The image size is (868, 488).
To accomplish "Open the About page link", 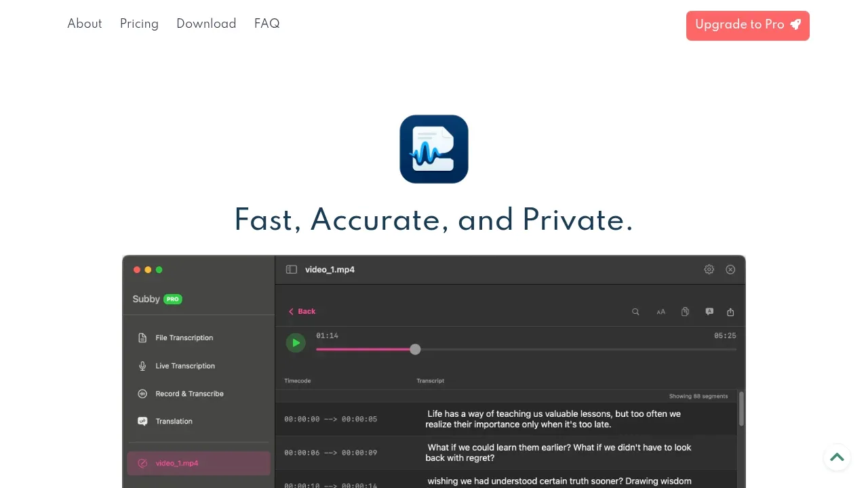I will pos(84,24).
